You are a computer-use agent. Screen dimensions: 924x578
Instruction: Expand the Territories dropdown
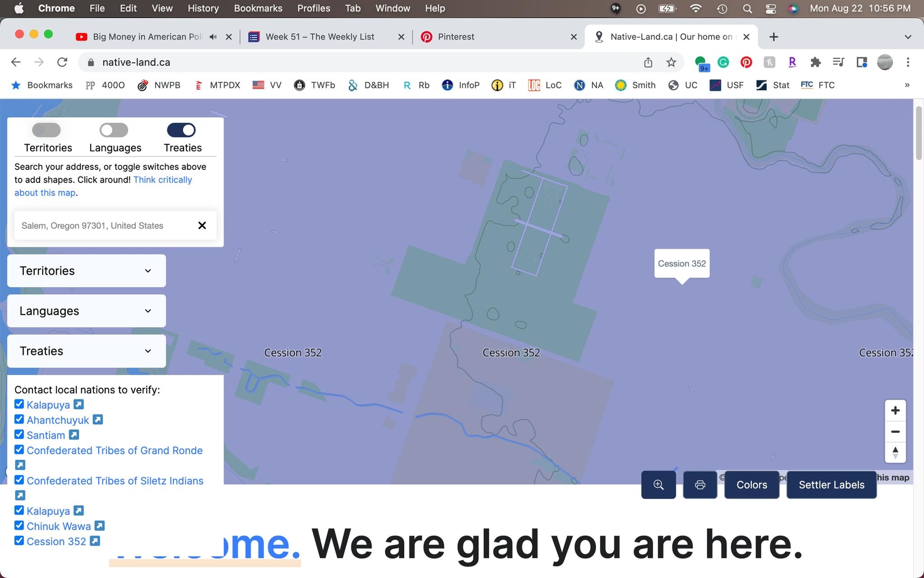tap(87, 271)
